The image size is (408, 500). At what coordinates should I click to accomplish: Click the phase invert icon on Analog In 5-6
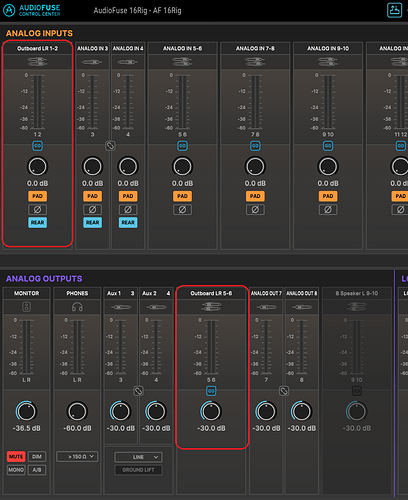click(x=182, y=210)
